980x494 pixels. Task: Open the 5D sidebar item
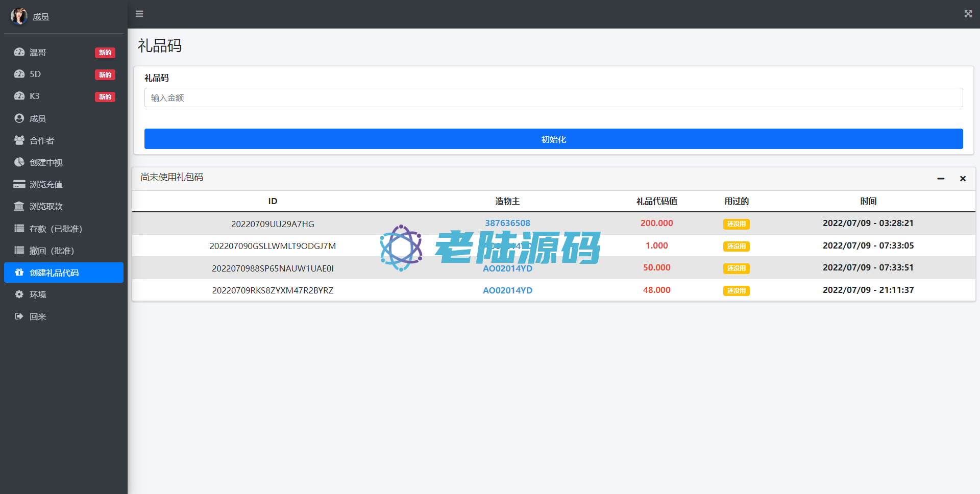pos(35,75)
